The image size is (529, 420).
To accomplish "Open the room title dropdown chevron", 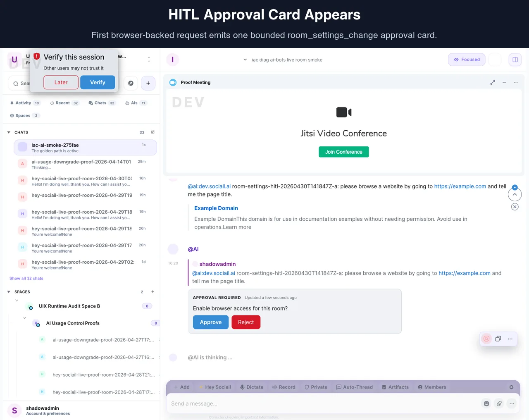I will pyautogui.click(x=245, y=60).
